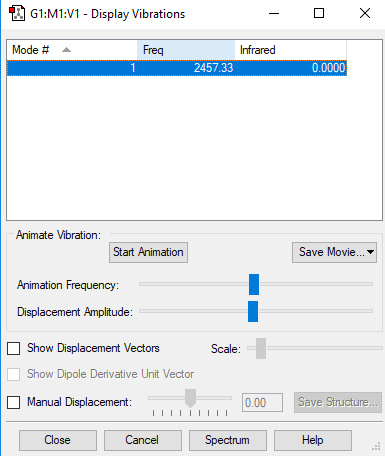Image resolution: width=385 pixels, height=456 pixels.
Task: Toggle the Manual Displacement checkbox
Action: (x=14, y=402)
